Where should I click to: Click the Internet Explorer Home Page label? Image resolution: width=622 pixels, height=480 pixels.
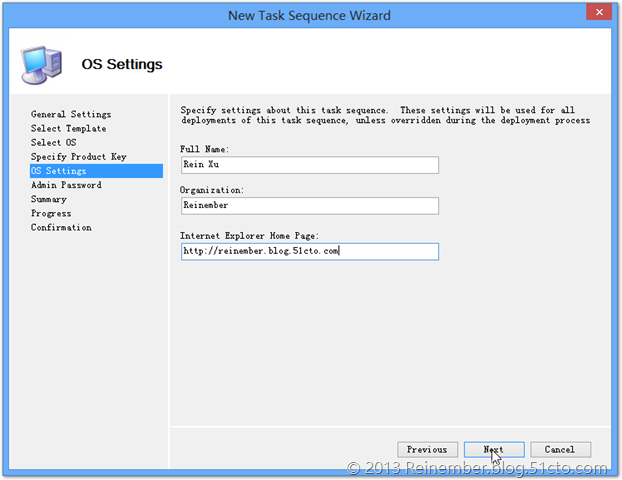(249, 236)
